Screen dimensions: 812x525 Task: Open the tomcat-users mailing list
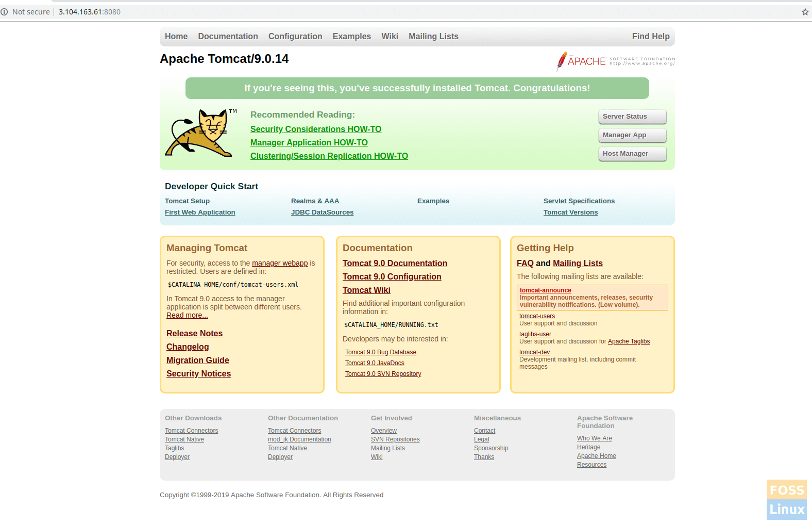pos(537,316)
